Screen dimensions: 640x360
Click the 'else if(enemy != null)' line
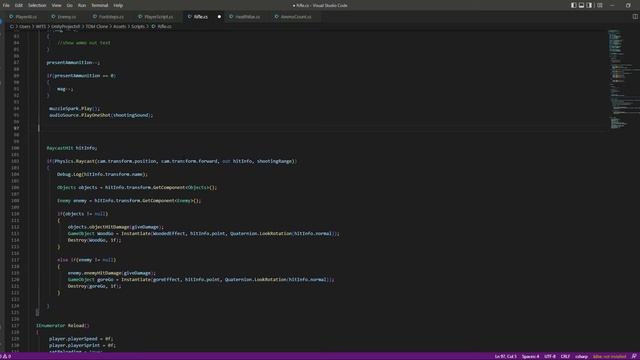[x=87, y=260]
